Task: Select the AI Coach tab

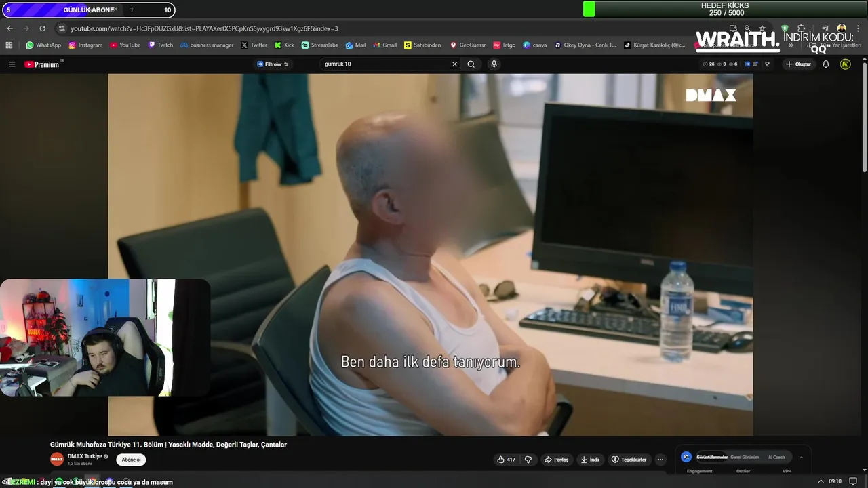Action: [776, 457]
